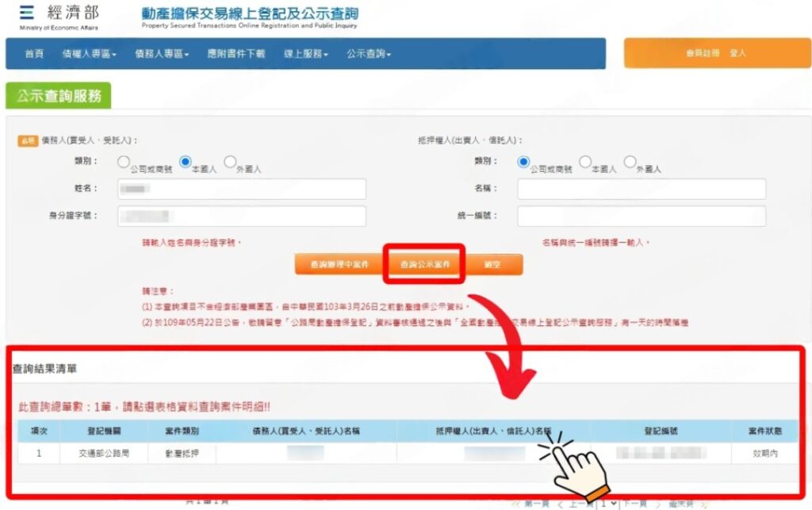Click the 查詢辦理中案件 button
The image size is (812, 510).
click(339, 264)
